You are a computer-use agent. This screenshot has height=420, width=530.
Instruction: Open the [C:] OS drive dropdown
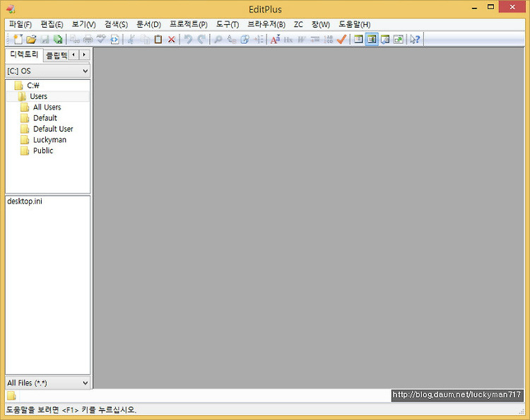[x=47, y=71]
